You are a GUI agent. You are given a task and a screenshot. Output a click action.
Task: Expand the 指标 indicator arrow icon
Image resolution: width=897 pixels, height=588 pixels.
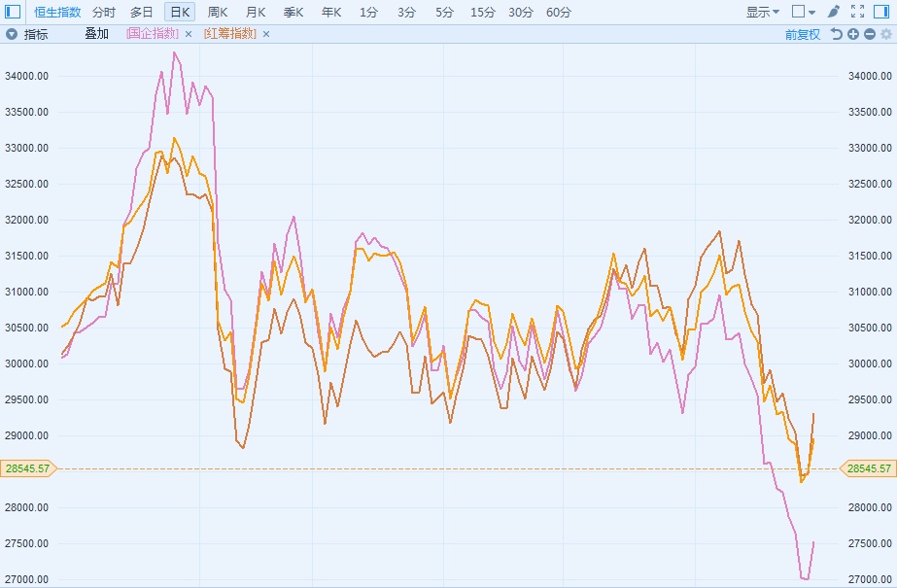tap(12, 34)
